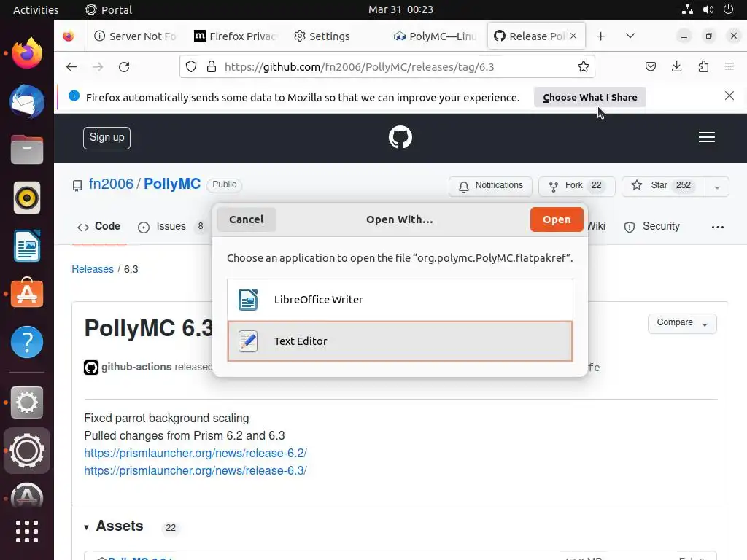Open the Security tab

[651, 226]
